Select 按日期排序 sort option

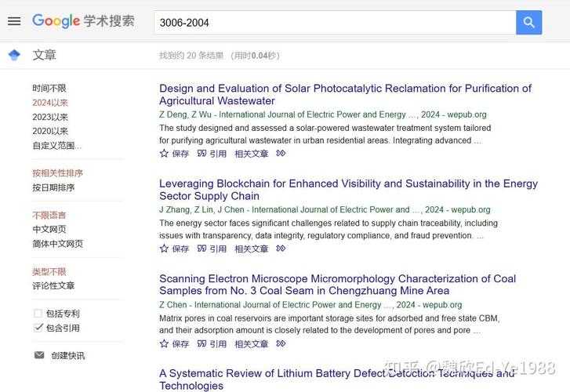53,187
